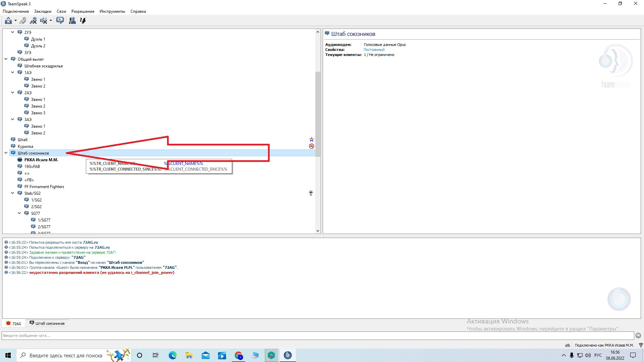This screenshot has width=644, height=362.
Task: Open the Mail app from the taskbar
Action: point(206,355)
